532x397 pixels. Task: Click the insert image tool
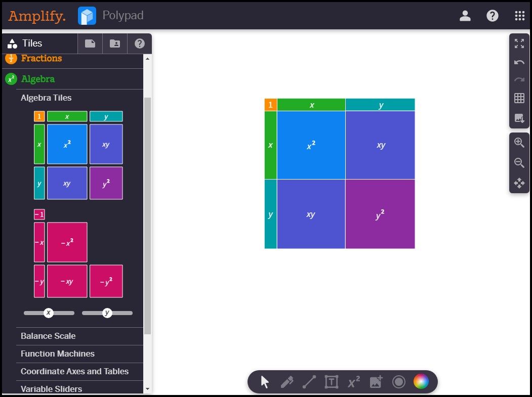coord(376,382)
